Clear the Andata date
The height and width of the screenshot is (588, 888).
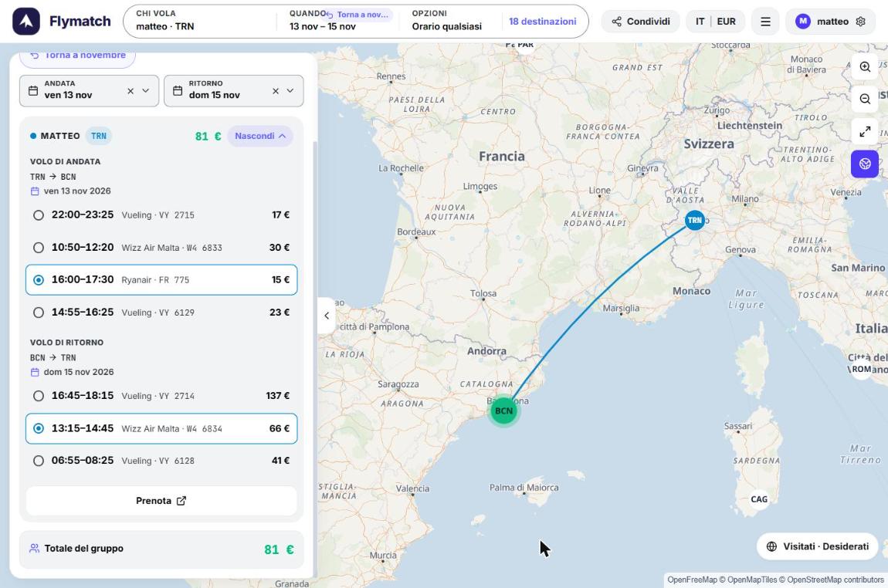pos(130,90)
